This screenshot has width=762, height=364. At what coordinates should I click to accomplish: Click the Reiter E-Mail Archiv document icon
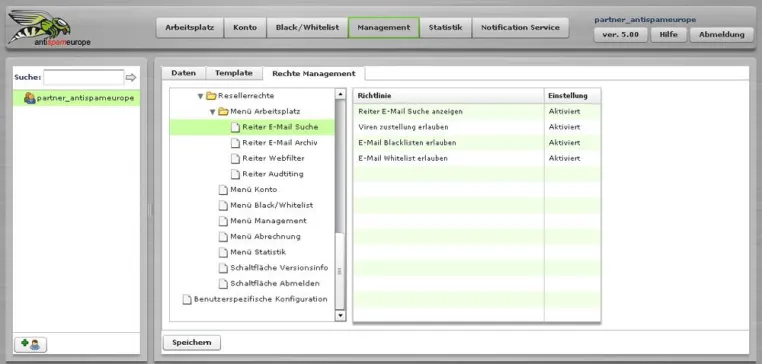[x=235, y=143]
